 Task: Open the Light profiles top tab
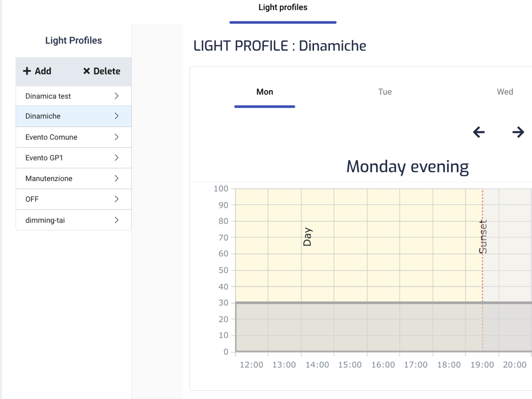[282, 7]
